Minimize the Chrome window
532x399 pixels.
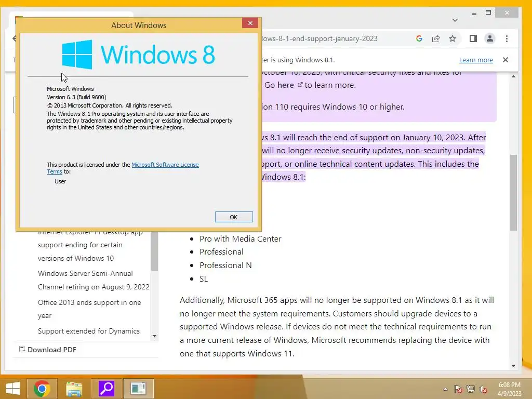click(474, 13)
